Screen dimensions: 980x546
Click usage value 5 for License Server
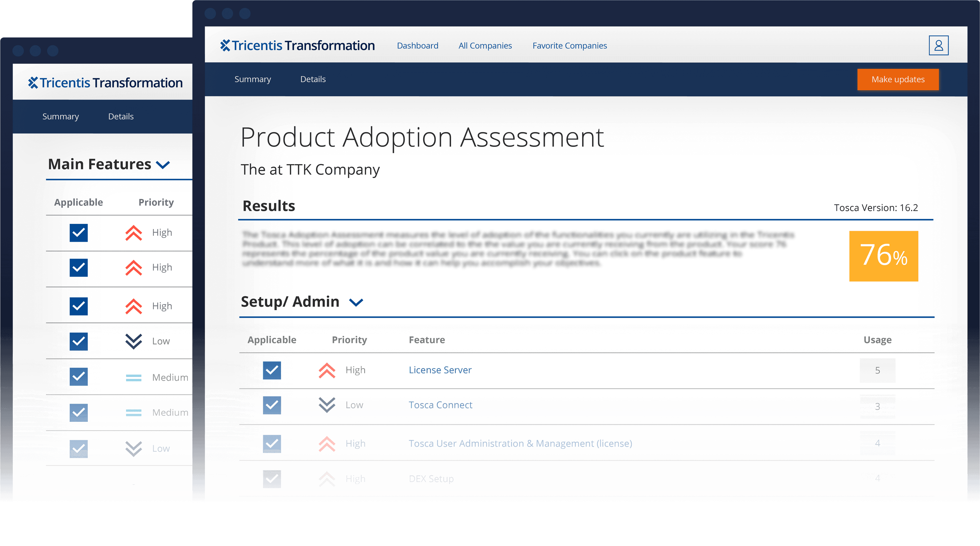tap(877, 370)
